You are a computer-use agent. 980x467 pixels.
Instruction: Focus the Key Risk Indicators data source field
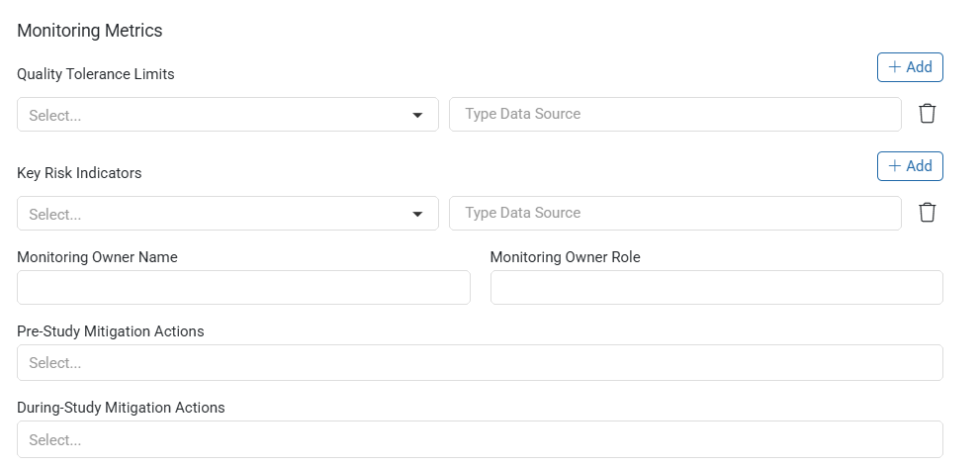tap(675, 213)
